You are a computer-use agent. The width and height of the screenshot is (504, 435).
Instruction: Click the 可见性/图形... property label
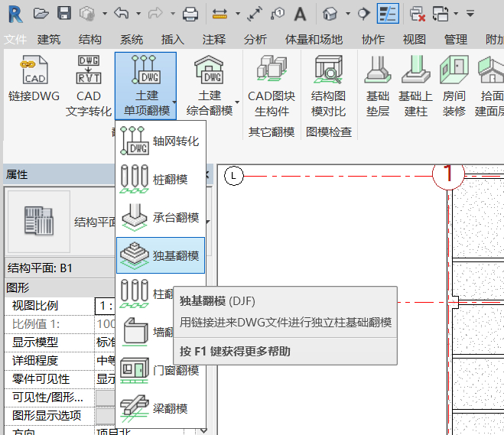[47, 398]
